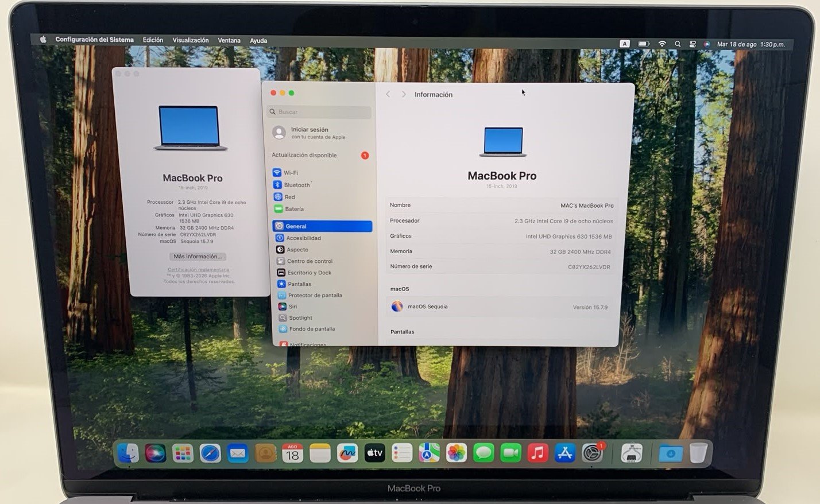Open Calendar showing 18 in Dock
This screenshot has width=820, height=504.
[x=292, y=453]
